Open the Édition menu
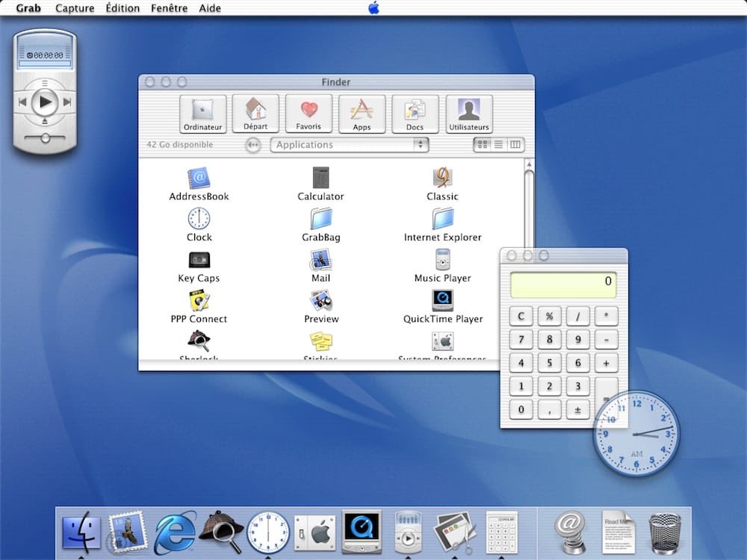The height and width of the screenshot is (560, 747). click(x=123, y=8)
